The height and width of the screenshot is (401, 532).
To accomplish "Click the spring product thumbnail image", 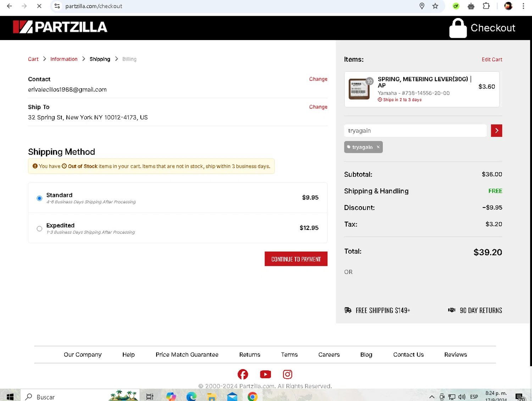I will pyautogui.click(x=359, y=89).
